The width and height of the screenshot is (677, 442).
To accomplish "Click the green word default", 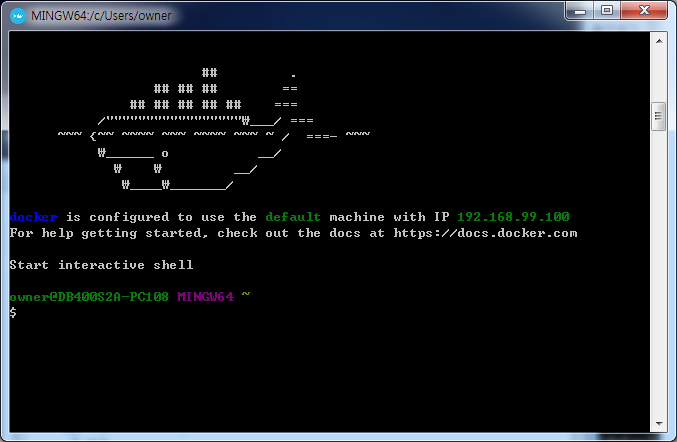I will [293, 217].
